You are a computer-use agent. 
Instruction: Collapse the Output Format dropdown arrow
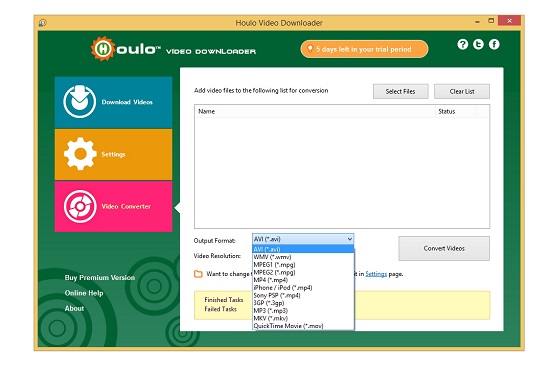point(349,239)
